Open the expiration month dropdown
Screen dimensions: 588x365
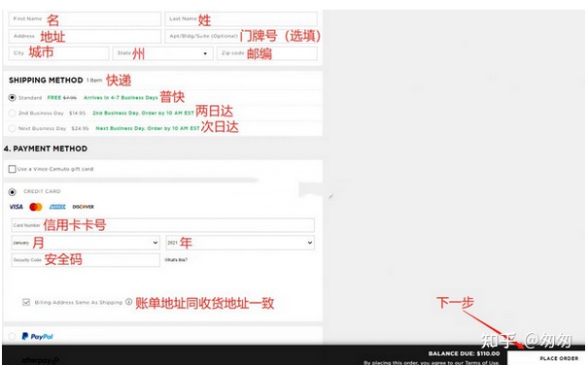tap(86, 243)
